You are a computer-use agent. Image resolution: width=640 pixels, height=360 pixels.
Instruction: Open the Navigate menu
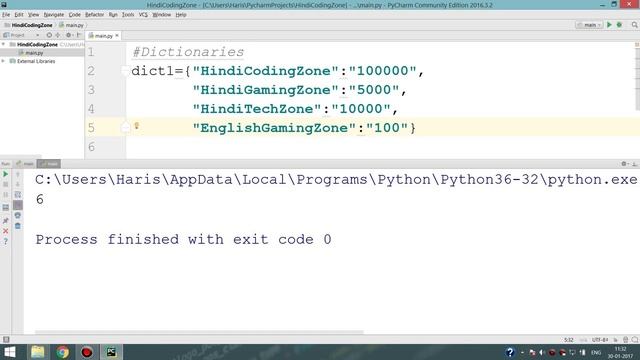pos(54,15)
